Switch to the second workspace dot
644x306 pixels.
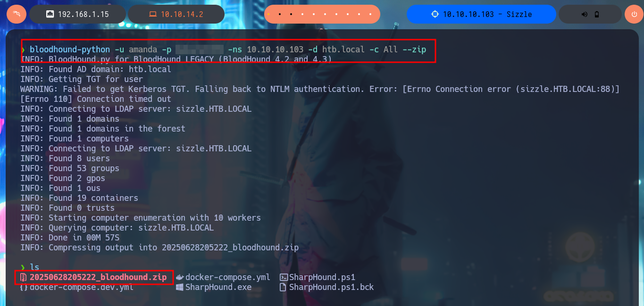280,14
